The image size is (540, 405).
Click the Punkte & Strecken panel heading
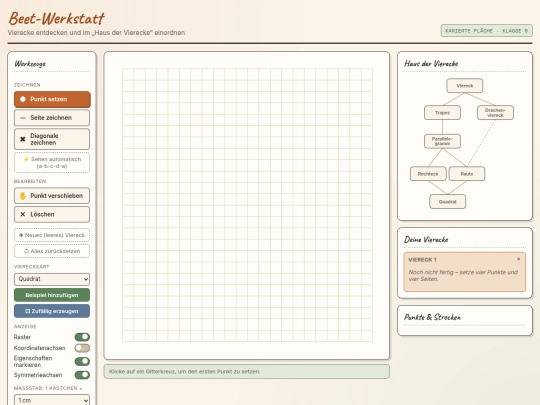point(432,317)
